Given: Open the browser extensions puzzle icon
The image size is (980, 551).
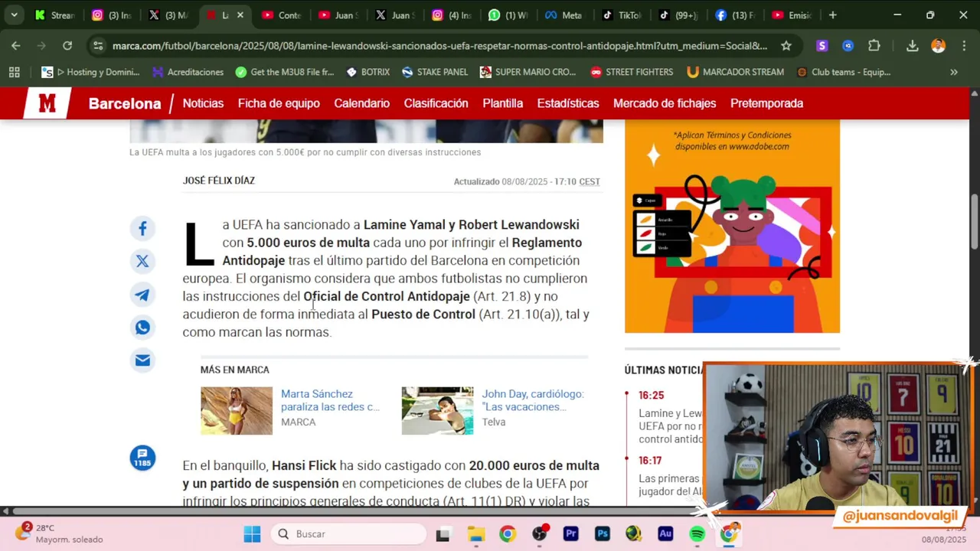Looking at the screenshot, I should pyautogui.click(x=874, y=46).
